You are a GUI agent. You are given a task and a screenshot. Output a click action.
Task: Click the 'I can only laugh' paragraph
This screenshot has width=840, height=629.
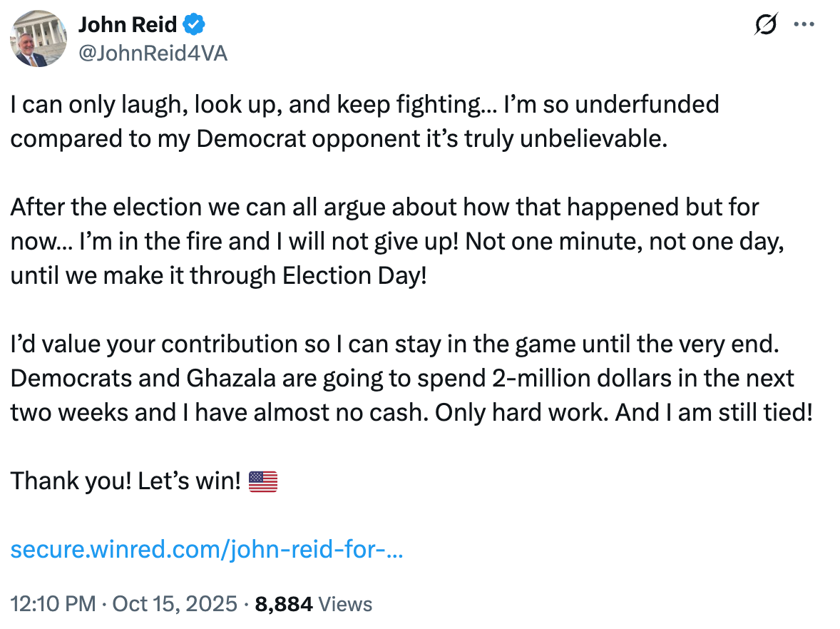[364, 122]
